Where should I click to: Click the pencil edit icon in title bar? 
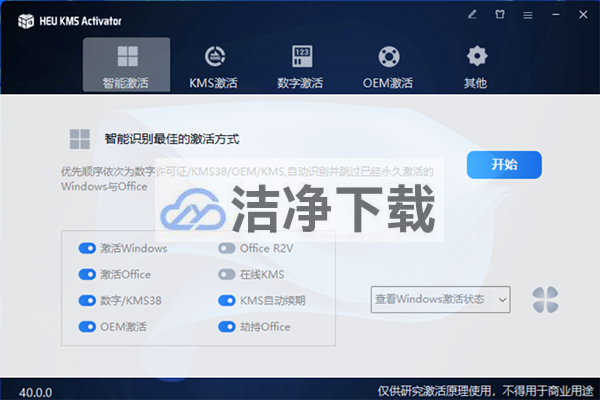(472, 15)
